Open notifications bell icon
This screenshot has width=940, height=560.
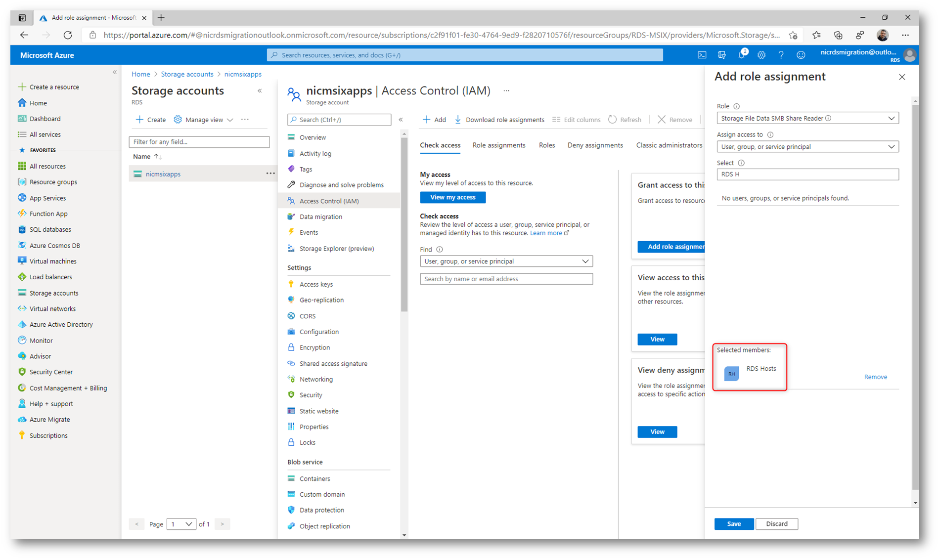pos(742,54)
